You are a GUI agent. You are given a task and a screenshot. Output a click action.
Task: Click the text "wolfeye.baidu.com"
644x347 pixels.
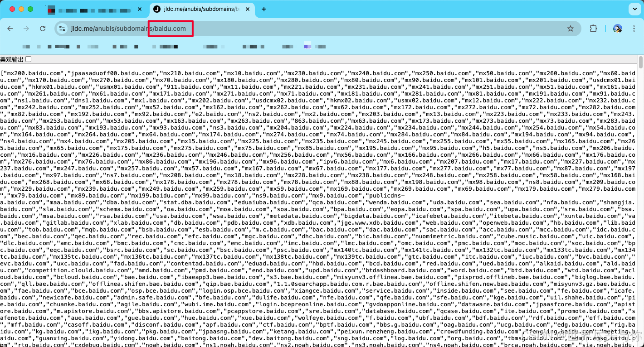point(329,318)
